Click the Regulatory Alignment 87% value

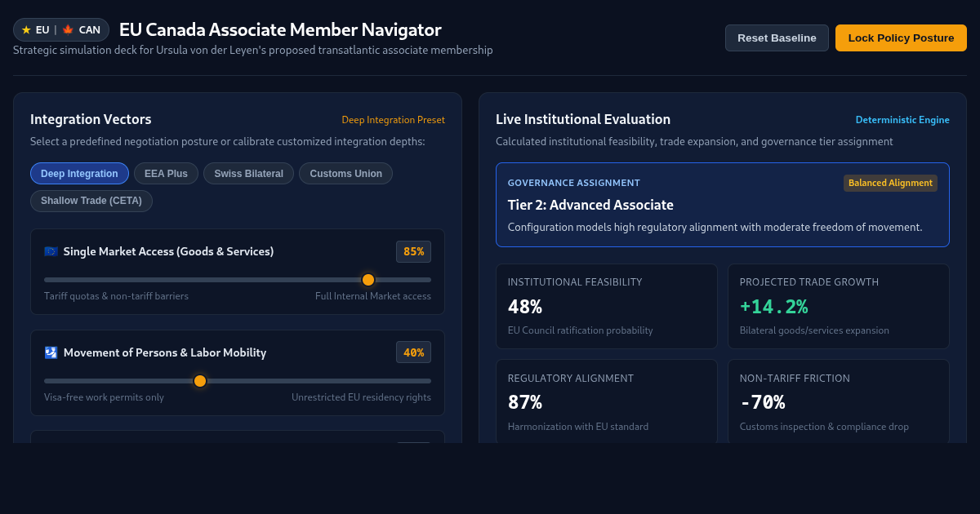click(525, 402)
